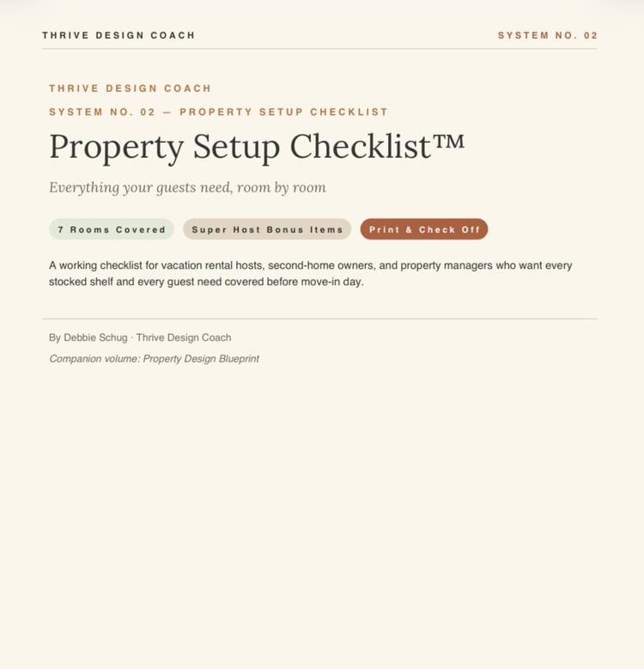Click the '7 Rooms Covered' pill badge
This screenshot has height=669, width=644.
pos(112,229)
